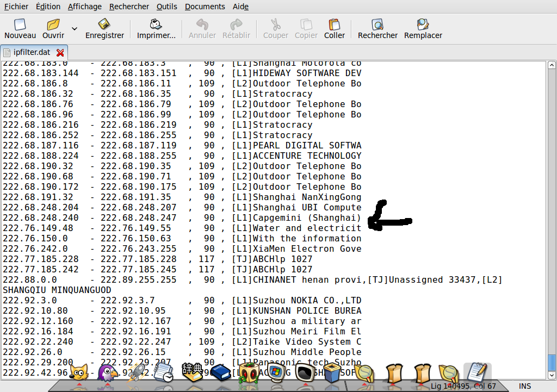This screenshot has height=392, width=557.
Task: Click the line containing HIDEWAY SOFTWARE DEV
Action: tap(182, 73)
